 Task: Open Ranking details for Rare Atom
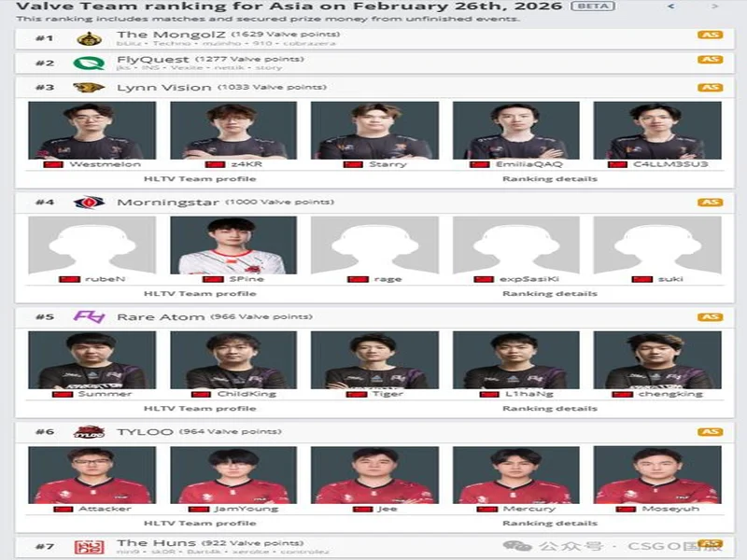pyautogui.click(x=549, y=408)
